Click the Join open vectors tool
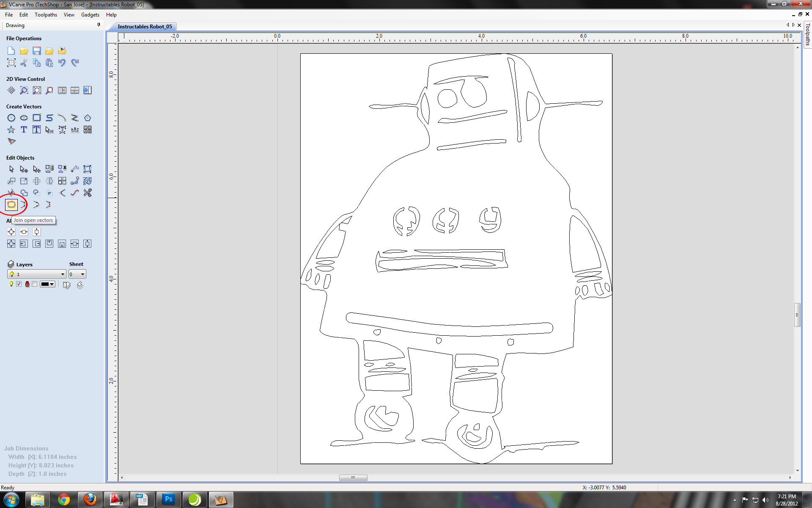 [11, 205]
